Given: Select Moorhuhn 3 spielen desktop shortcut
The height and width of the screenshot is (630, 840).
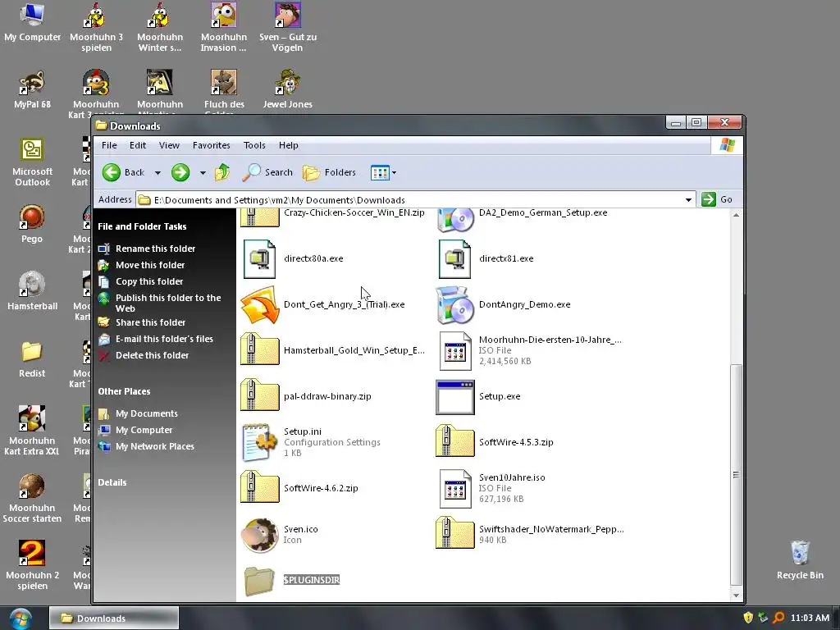Looking at the screenshot, I should (97, 27).
